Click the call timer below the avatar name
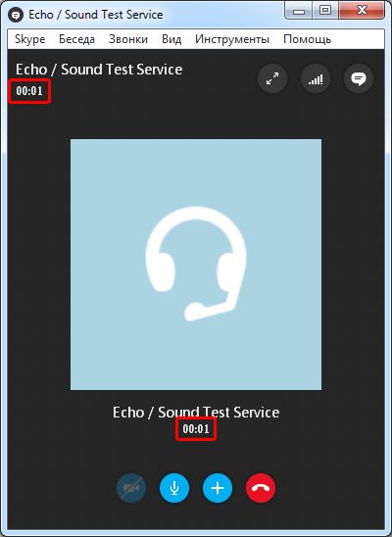 (x=196, y=429)
